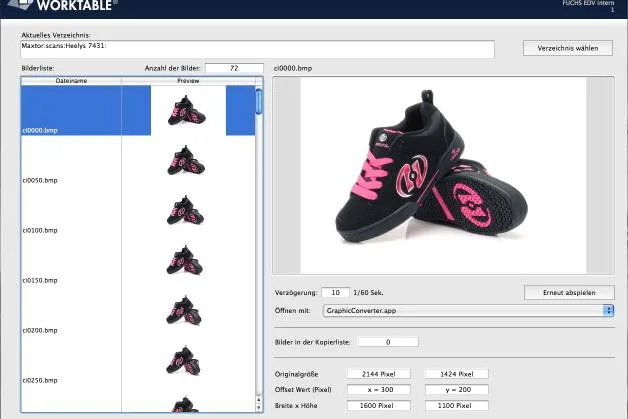Screen dimensions: 628x419
Task: Click the Verzeichnis wählen button
Action: point(568,48)
